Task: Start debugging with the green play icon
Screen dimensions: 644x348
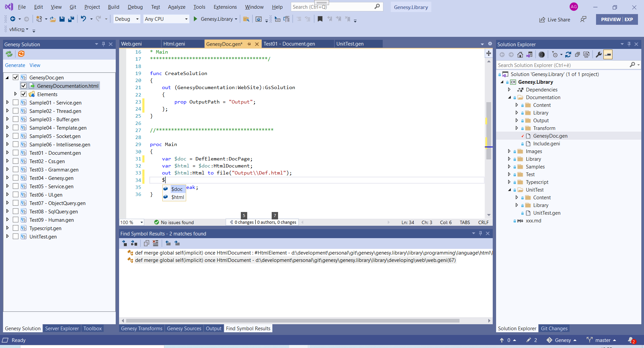Action: click(x=195, y=19)
